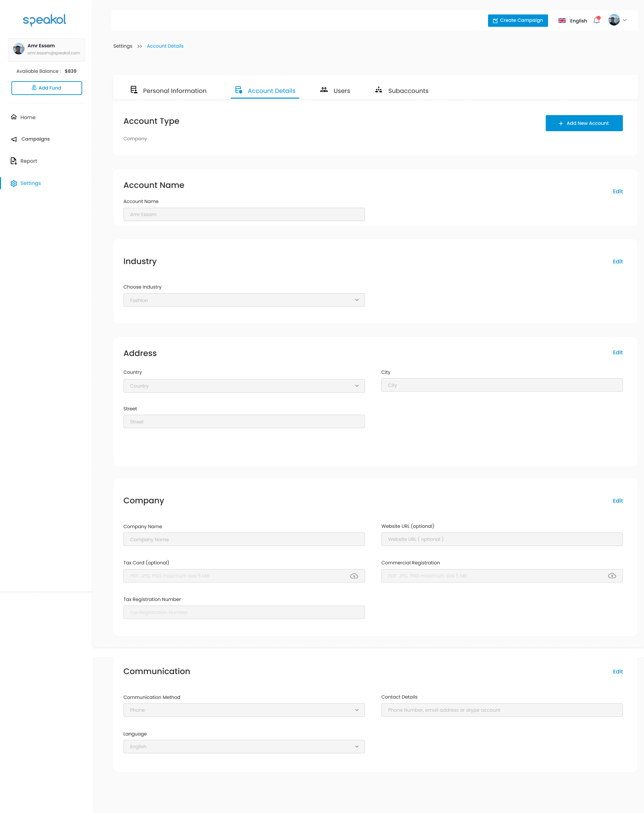This screenshot has width=644, height=813.
Task: Edit the Industry section
Action: coord(618,262)
